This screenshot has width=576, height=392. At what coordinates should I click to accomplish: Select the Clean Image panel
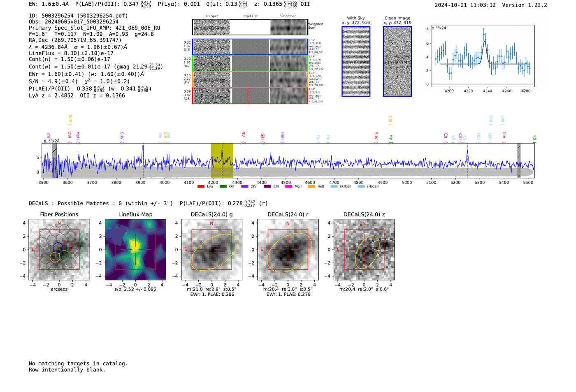pyautogui.click(x=397, y=61)
